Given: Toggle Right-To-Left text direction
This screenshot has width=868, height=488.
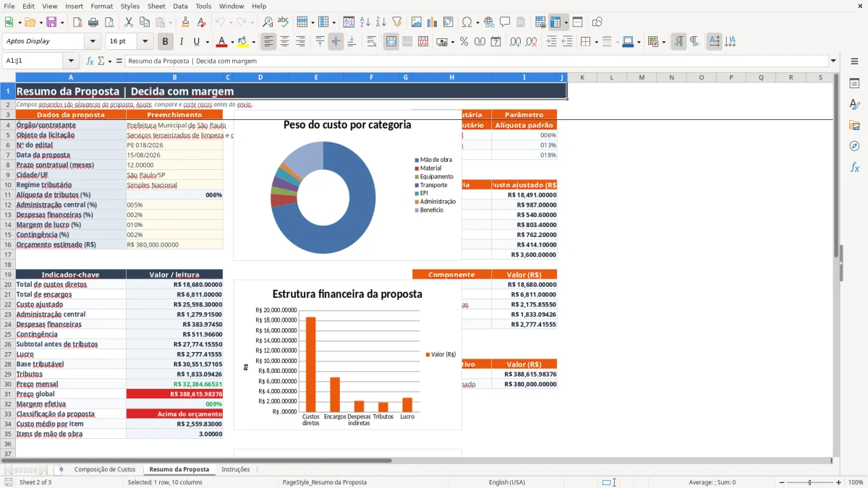Looking at the screenshot, I should point(694,42).
